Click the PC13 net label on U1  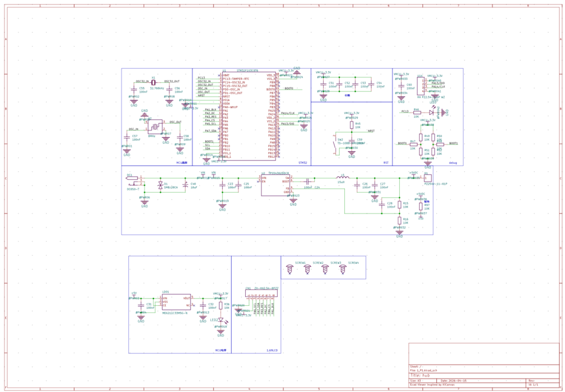click(x=201, y=78)
